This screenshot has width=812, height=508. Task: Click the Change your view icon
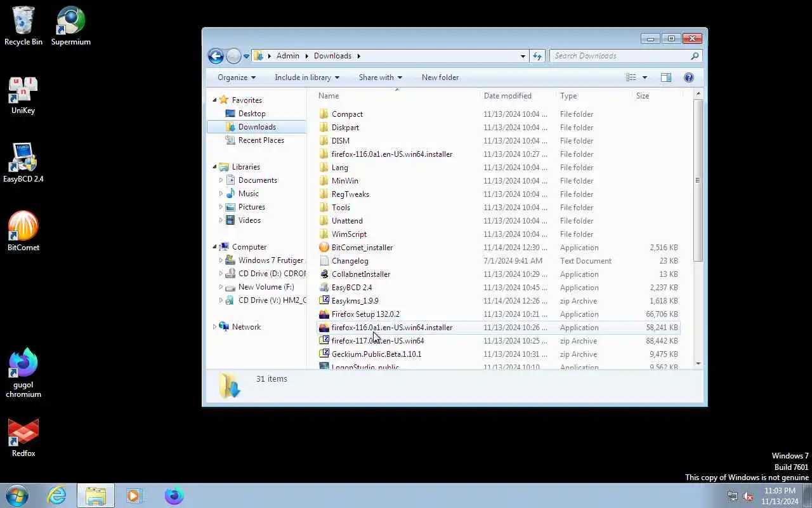tap(631, 77)
